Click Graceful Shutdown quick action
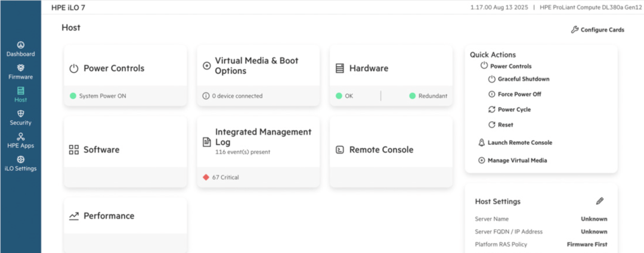This screenshot has height=253, width=644. (519, 79)
